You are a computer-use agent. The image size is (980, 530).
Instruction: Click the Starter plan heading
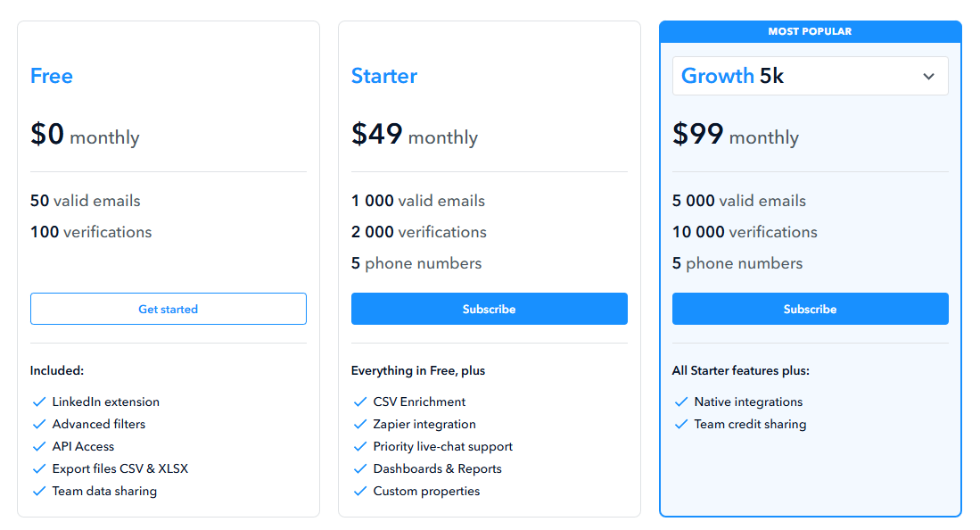[x=384, y=76]
